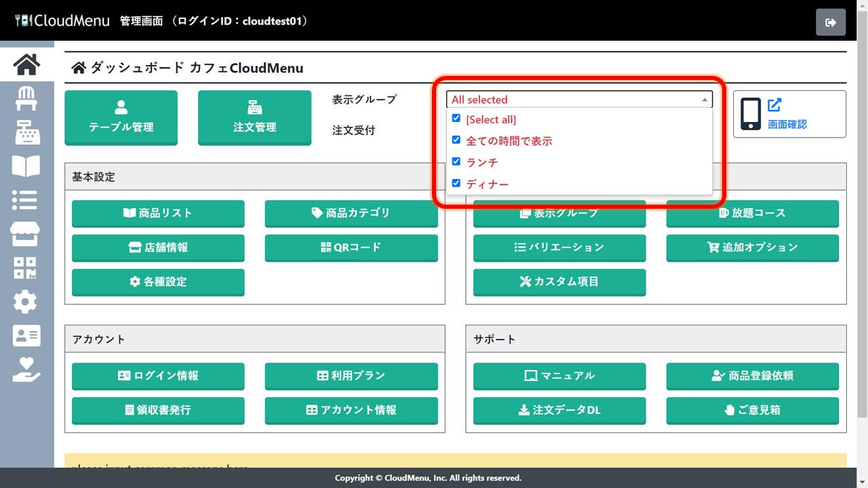This screenshot has height=488, width=868.
Task: Open the table chair sidebar icon
Action: (26, 98)
